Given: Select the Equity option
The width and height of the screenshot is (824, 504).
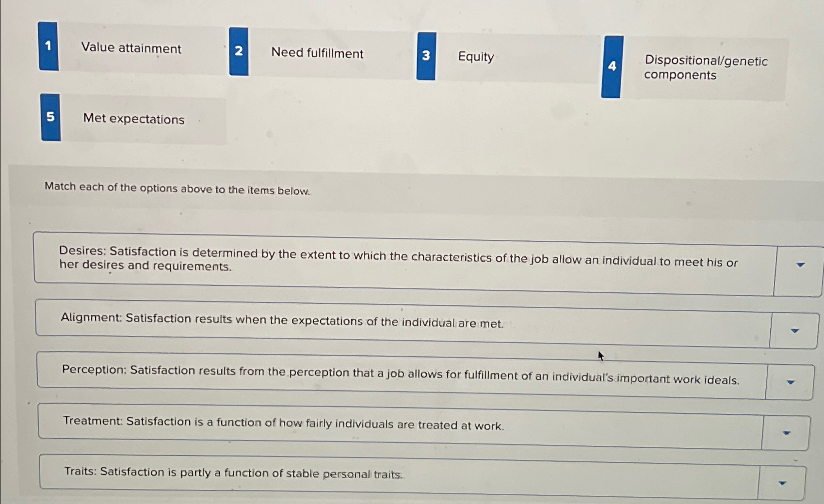Looking at the screenshot, I should pyautogui.click(x=476, y=58).
